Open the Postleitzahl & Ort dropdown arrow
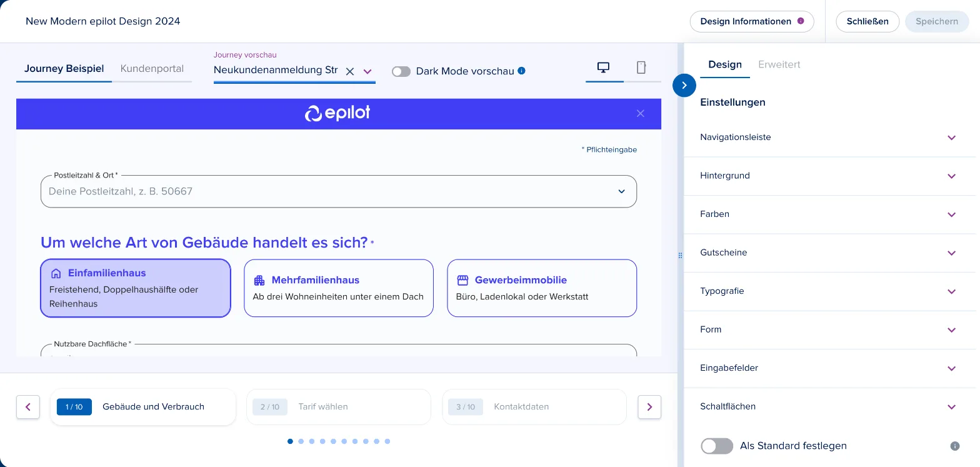The image size is (980, 467). click(x=621, y=191)
